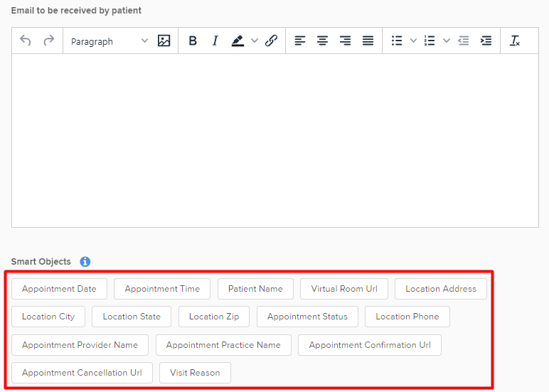Open the Smart Objects info icon
The height and width of the screenshot is (392, 549).
point(85,262)
